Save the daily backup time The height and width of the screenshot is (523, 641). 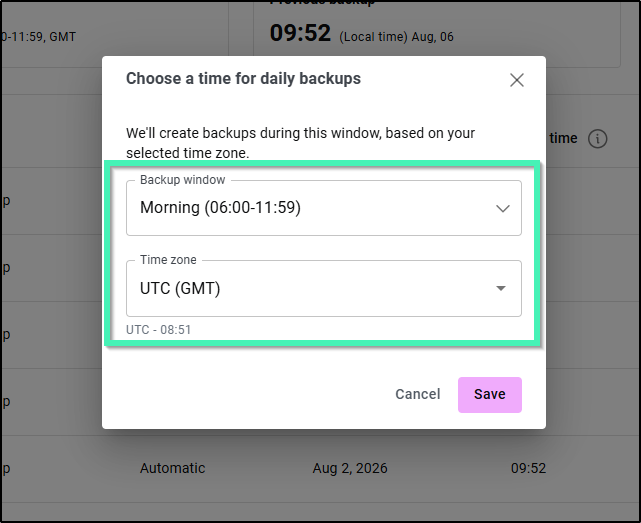click(490, 395)
